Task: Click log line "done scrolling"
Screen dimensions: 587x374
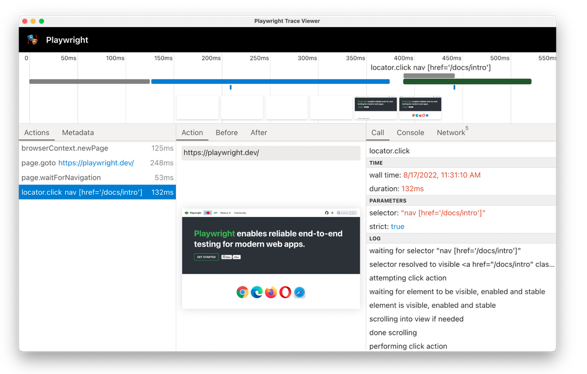Action: 393,332
